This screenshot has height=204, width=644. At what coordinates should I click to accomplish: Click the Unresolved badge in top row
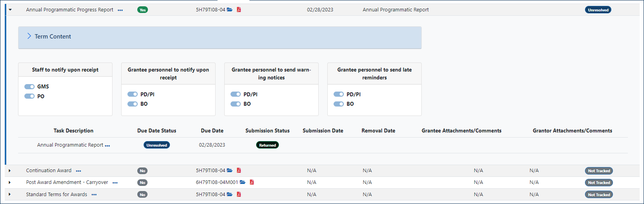tap(598, 10)
